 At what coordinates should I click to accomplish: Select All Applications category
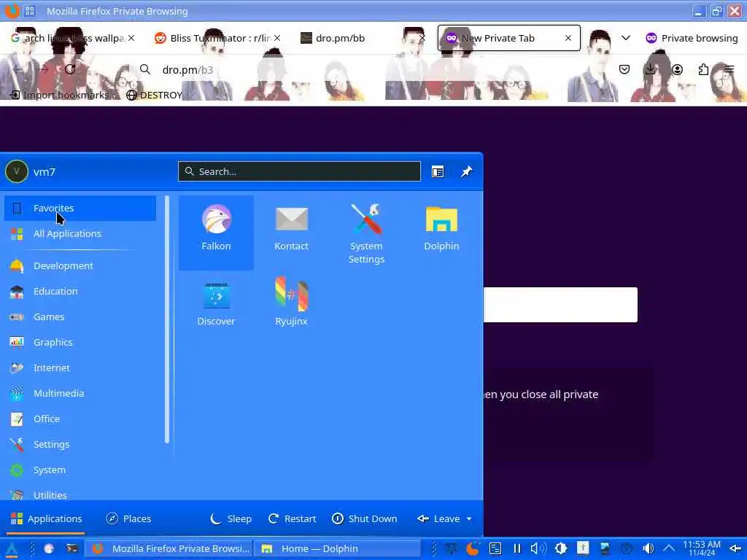[80, 234]
